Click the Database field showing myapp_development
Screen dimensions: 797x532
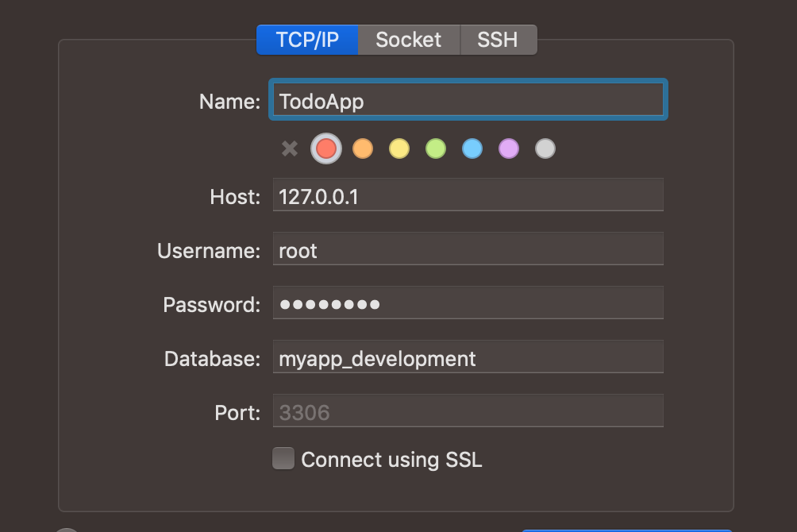[468, 358]
